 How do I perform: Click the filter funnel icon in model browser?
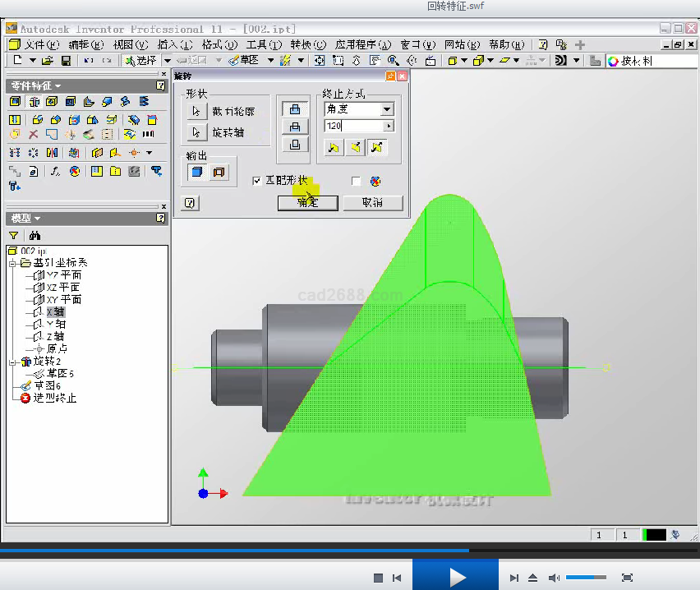pos(14,235)
